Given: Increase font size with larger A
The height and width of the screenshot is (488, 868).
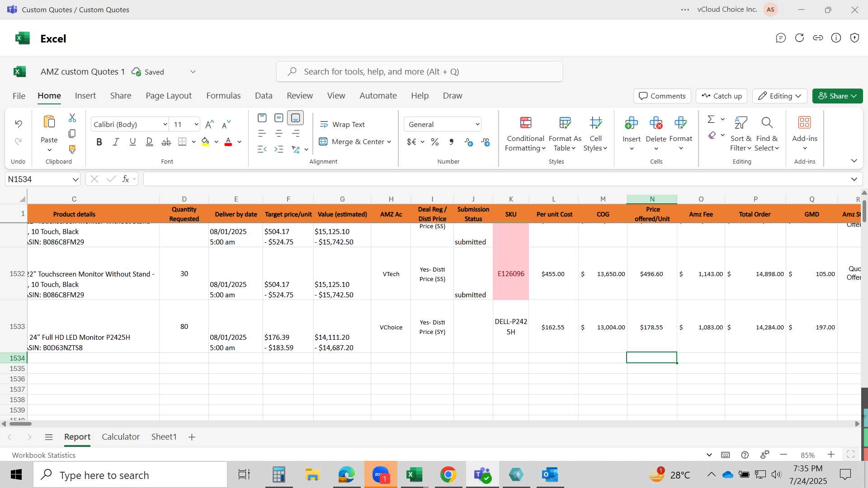Looking at the screenshot, I should tap(209, 124).
